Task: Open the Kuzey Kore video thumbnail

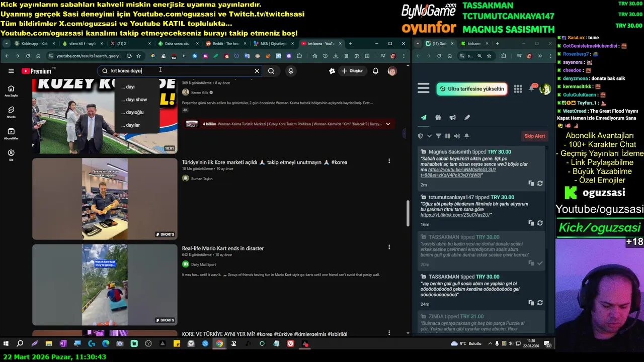Action: tap(105, 116)
